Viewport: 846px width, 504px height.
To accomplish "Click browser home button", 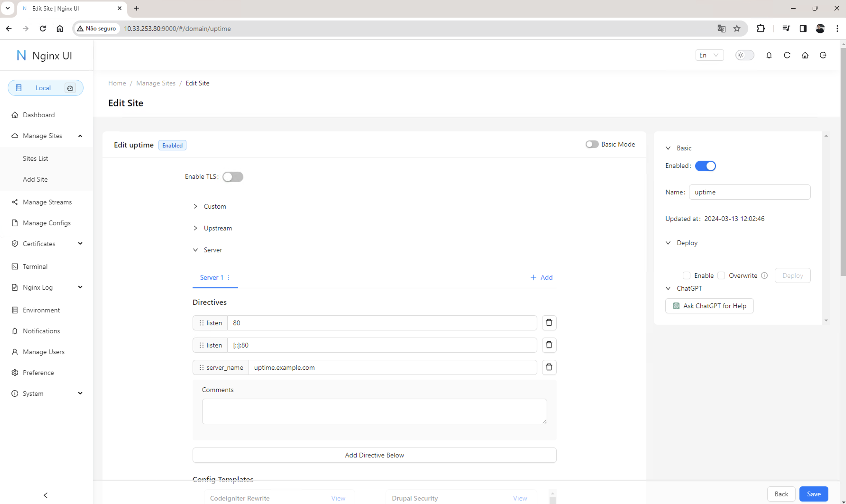I will 60,28.
